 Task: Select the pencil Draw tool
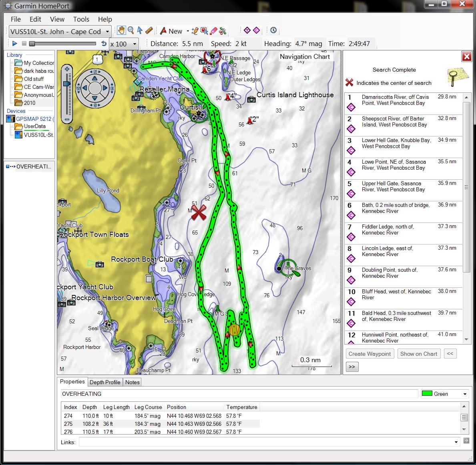(195, 31)
